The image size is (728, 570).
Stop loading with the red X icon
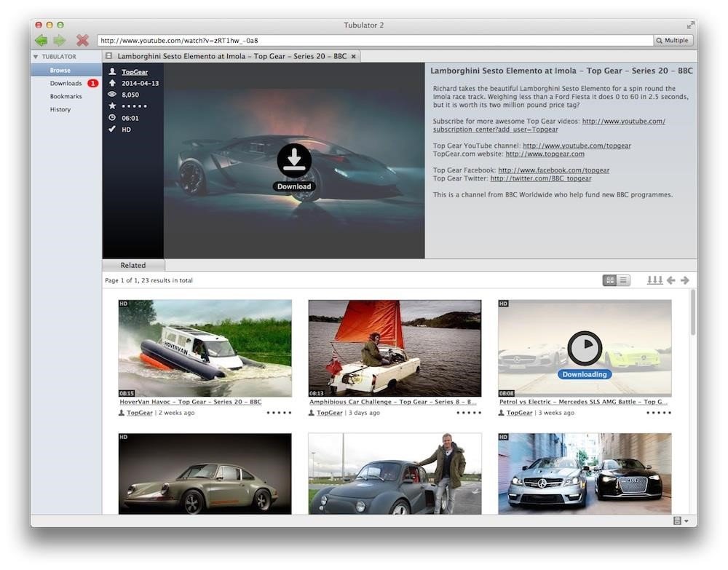pos(82,40)
